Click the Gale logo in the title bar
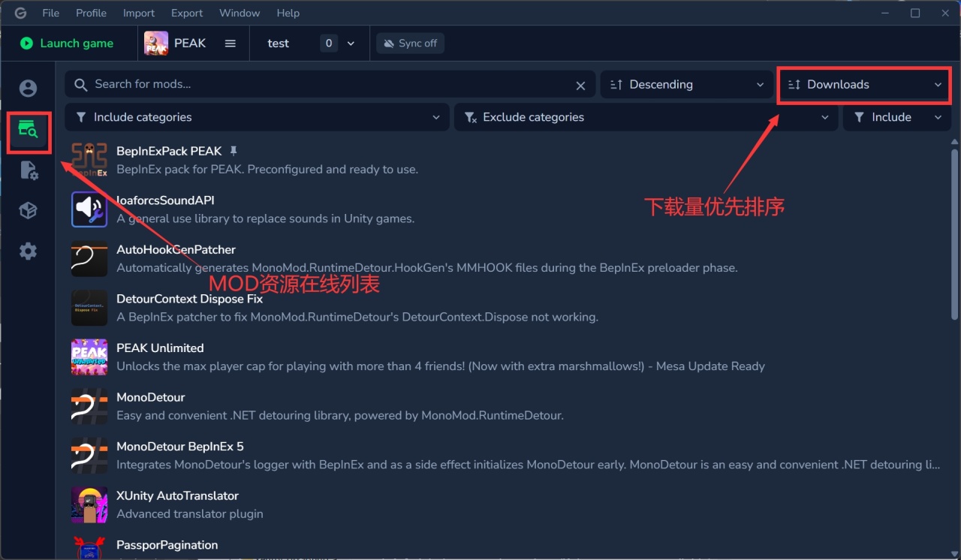Image resolution: width=961 pixels, height=560 pixels. click(20, 13)
